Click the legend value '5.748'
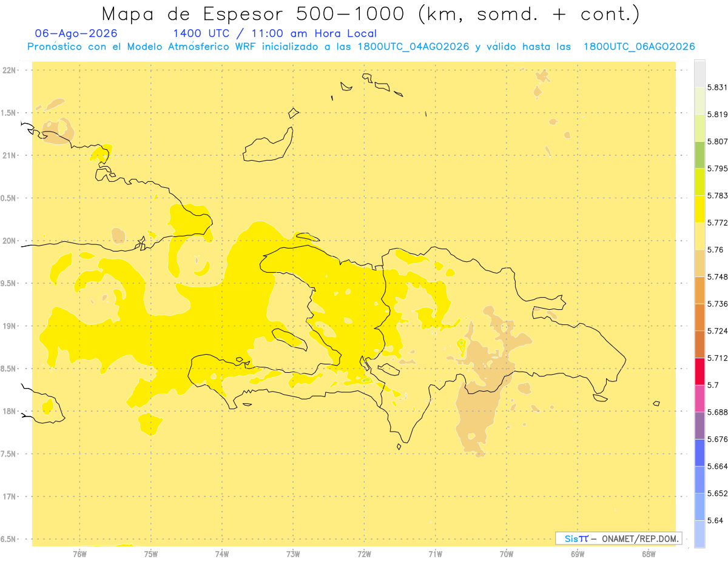The width and height of the screenshot is (728, 562). (x=718, y=277)
